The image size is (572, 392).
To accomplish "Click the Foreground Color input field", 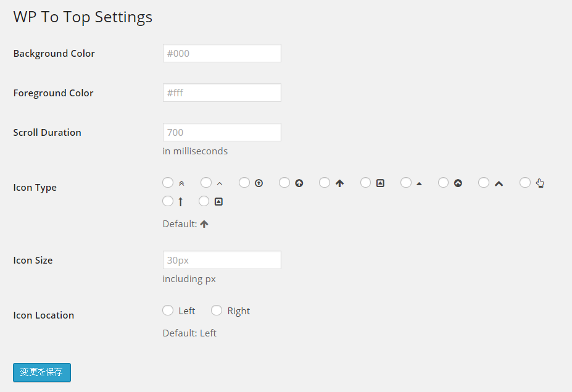I will [x=222, y=93].
